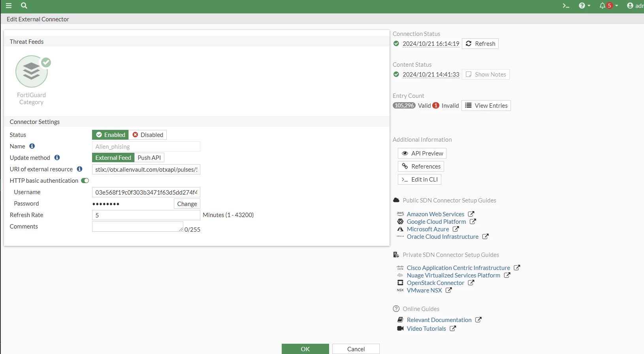Image resolution: width=644 pixels, height=354 pixels.
Task: Click Change password button
Action: [187, 204]
